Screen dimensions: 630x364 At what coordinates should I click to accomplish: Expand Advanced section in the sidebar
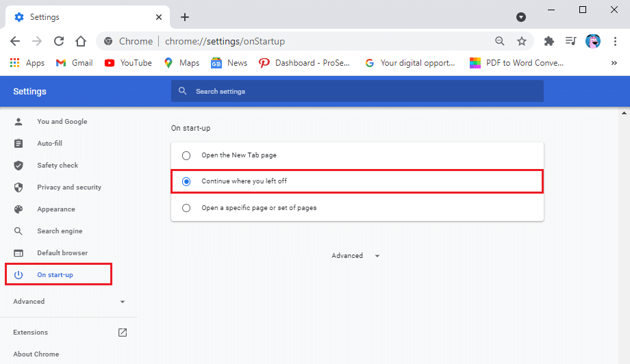(x=68, y=302)
